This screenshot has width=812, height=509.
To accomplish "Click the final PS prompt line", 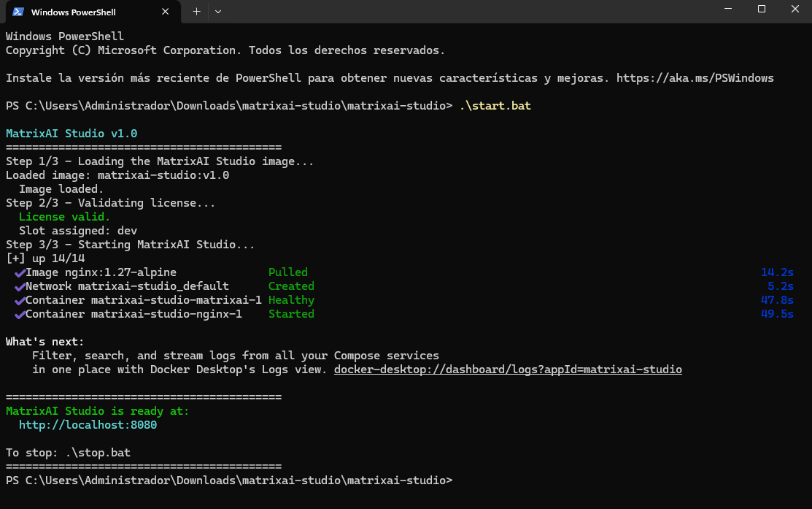I will 229,481.
